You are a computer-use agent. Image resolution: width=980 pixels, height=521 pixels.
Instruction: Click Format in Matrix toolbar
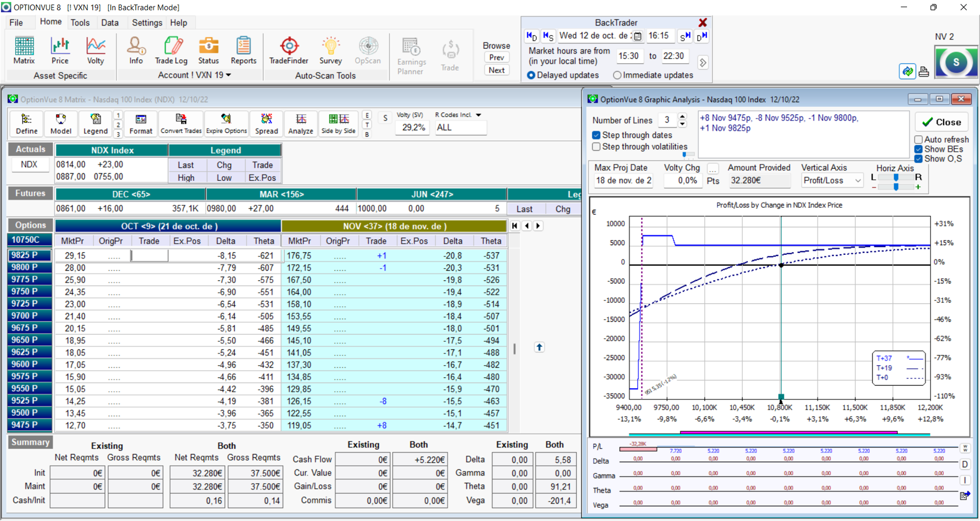[x=141, y=124]
